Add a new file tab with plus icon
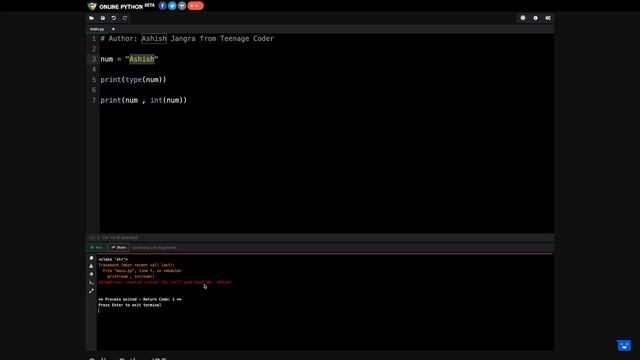 (x=113, y=29)
